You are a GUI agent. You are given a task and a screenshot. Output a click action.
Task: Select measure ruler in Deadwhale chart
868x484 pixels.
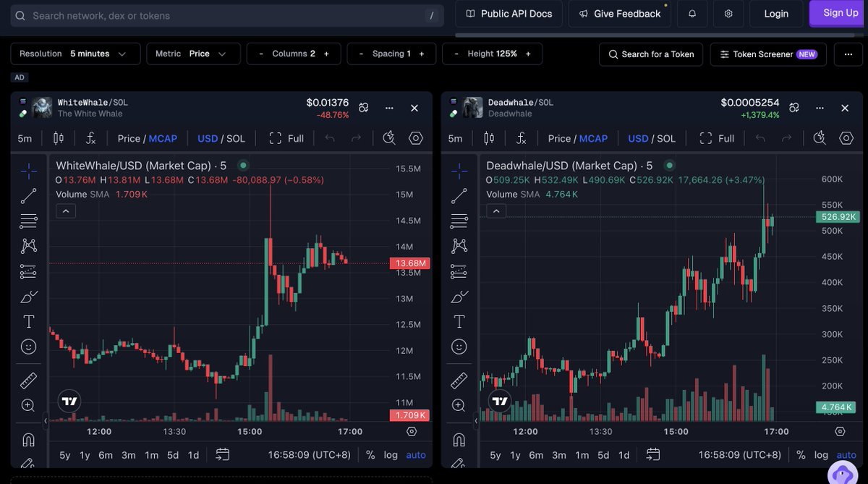click(459, 380)
